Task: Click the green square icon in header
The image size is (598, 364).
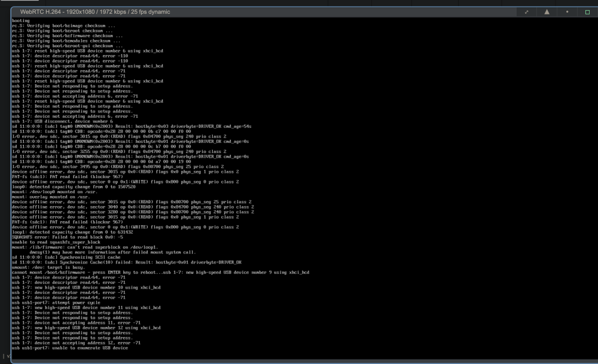Action: 587,12
